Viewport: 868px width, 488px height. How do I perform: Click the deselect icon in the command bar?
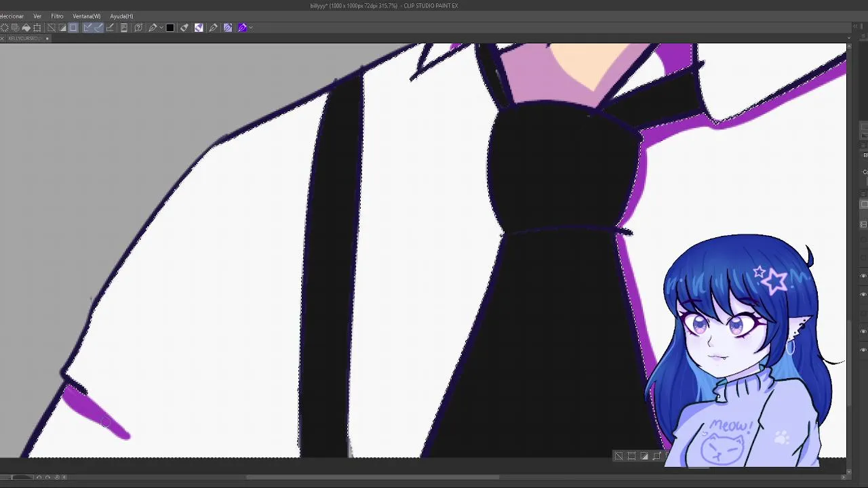click(x=52, y=28)
